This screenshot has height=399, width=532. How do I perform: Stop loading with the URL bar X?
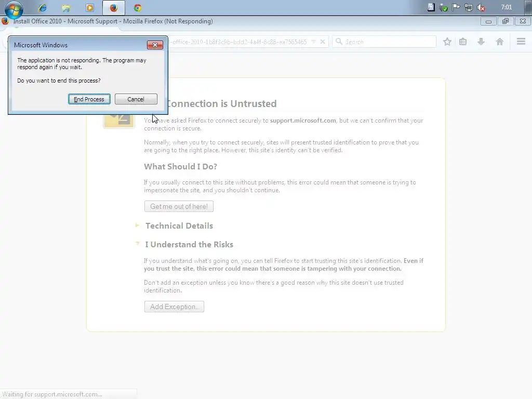(x=323, y=42)
